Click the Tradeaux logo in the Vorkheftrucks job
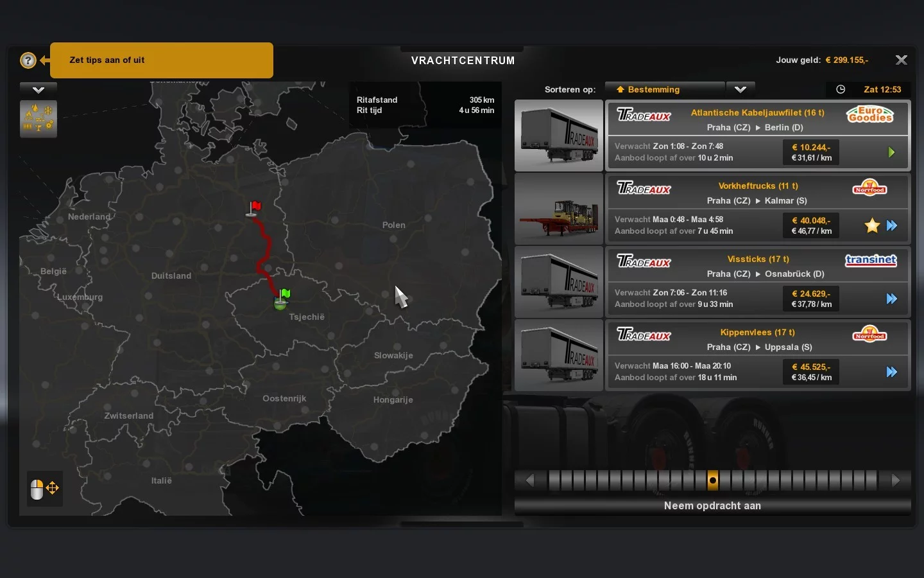Screen dimensions: 924x578 [x=644, y=188]
